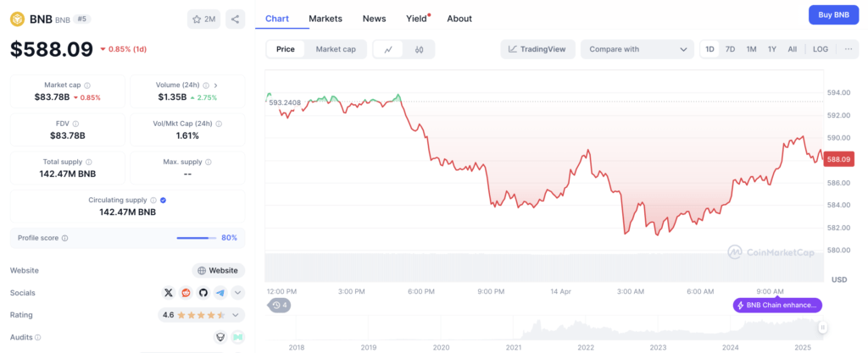Open the first audit shield icon

point(220,337)
